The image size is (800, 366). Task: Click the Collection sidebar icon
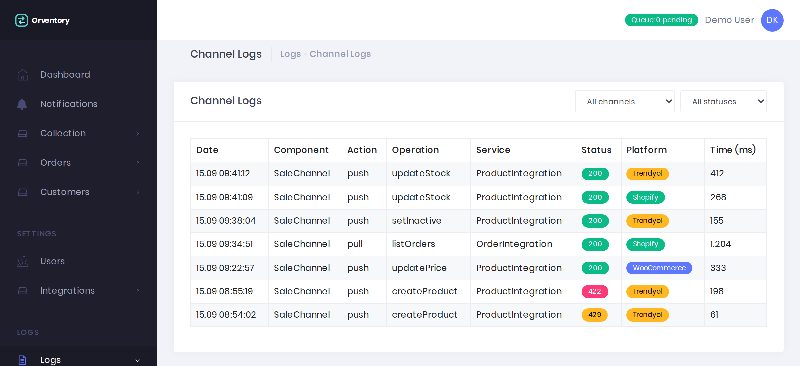(22, 134)
